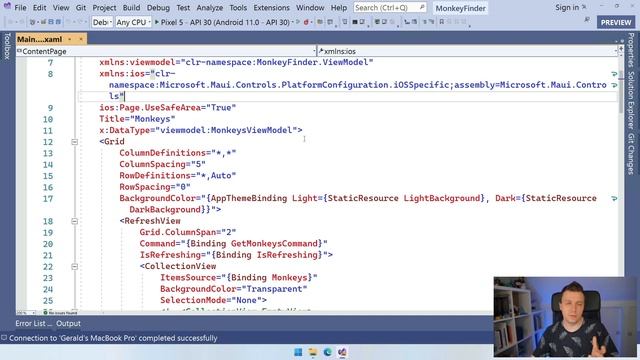This screenshot has width=640, height=360.
Task: Open the Output tab
Action: (x=68, y=323)
